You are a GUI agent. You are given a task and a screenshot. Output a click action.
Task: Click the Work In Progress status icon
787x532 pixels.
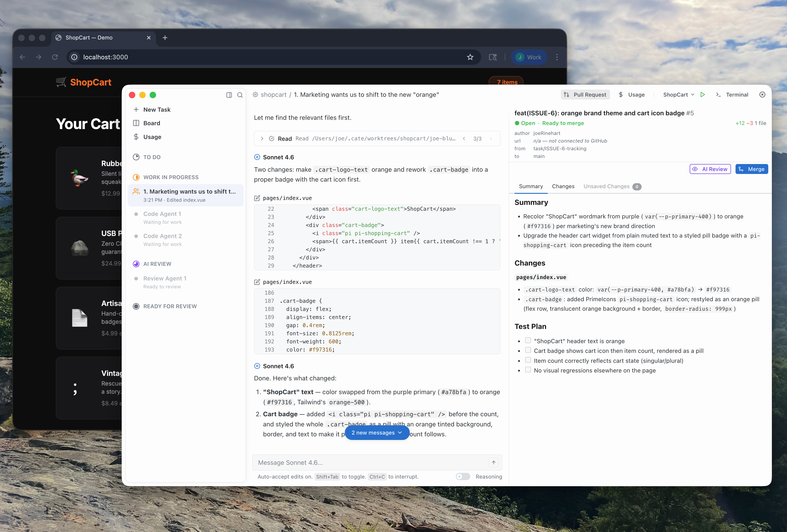[x=136, y=177]
